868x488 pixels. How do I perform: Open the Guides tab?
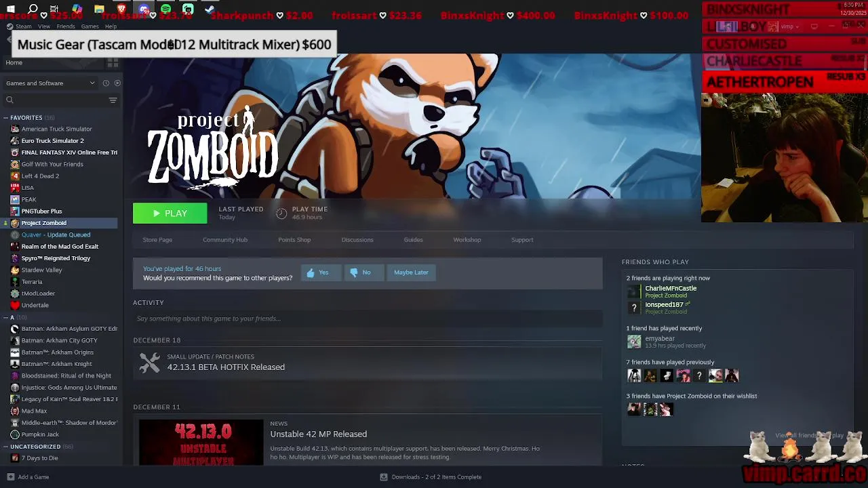pyautogui.click(x=413, y=240)
